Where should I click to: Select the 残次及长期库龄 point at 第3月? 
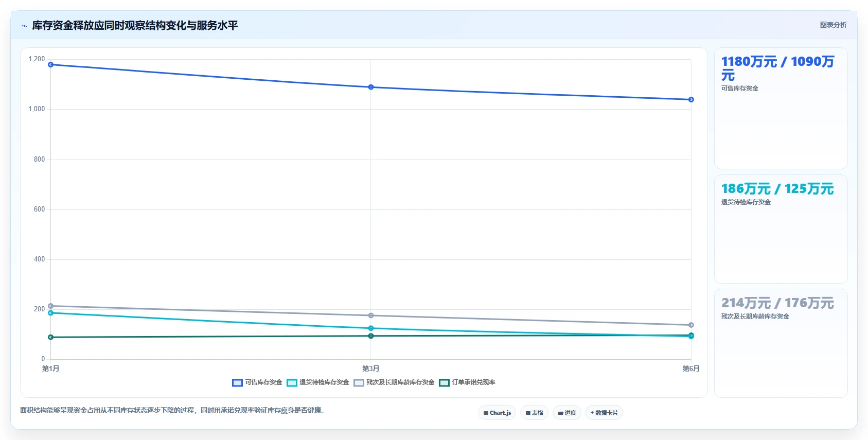tap(371, 315)
